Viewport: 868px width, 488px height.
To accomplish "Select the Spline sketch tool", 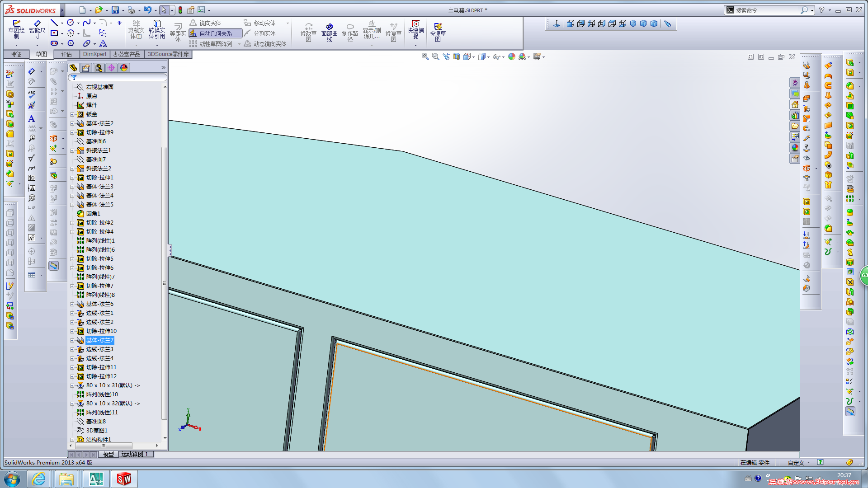I will 87,23.
